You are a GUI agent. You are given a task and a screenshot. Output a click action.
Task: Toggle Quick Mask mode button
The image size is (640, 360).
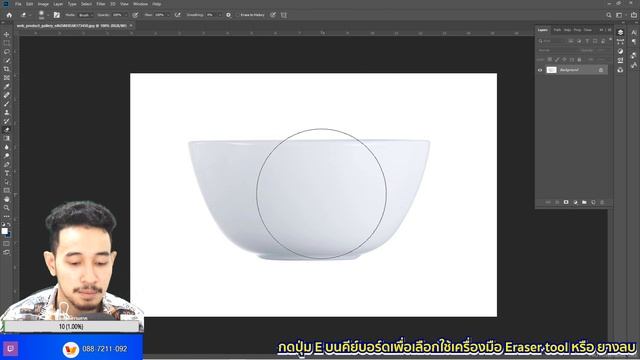7,244
